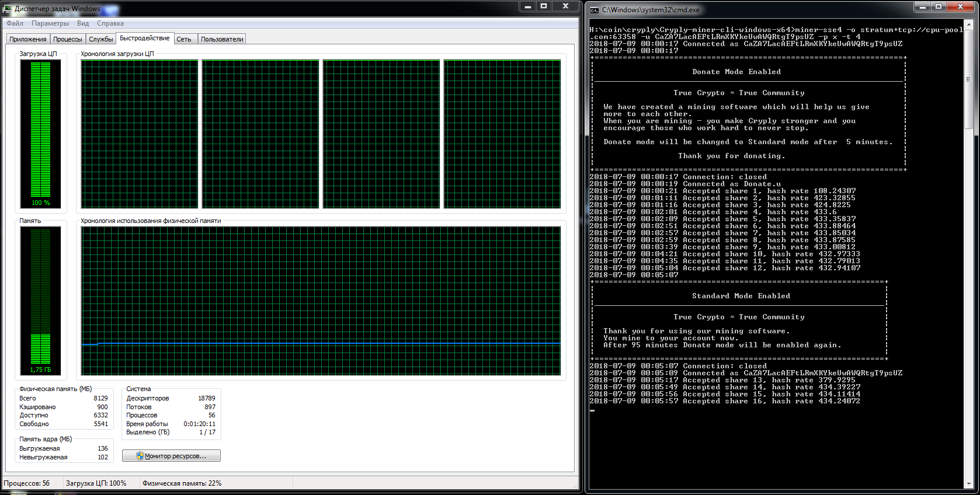Open the Вид menu
980x495 pixels.
tap(83, 23)
